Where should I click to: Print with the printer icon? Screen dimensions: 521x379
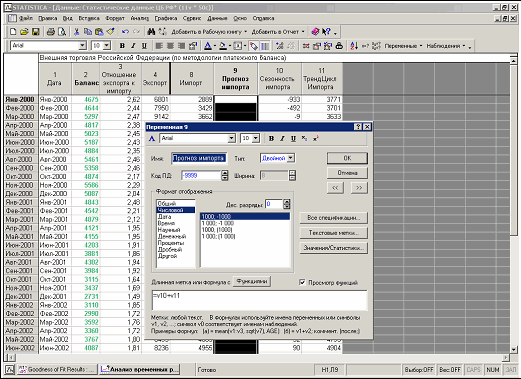pyautogui.click(x=51, y=32)
